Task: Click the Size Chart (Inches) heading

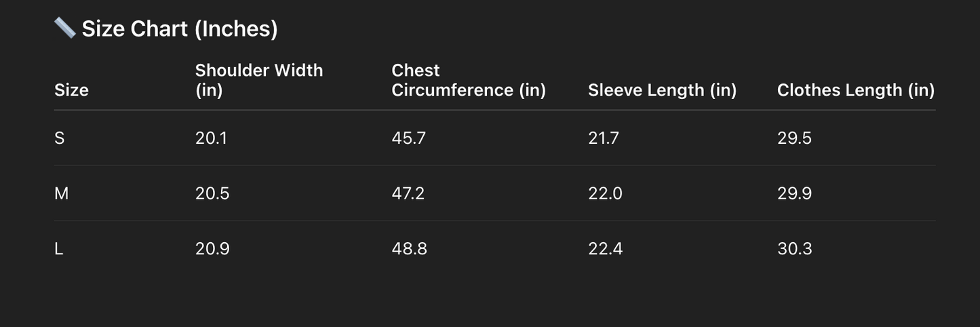Action: coord(180,29)
